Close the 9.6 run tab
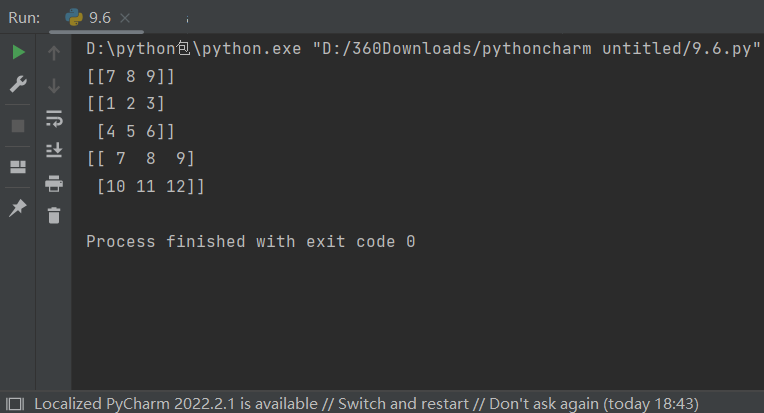 (125, 18)
